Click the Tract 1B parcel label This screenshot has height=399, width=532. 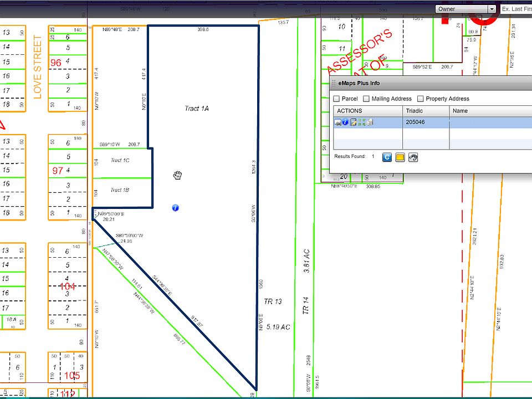[120, 190]
